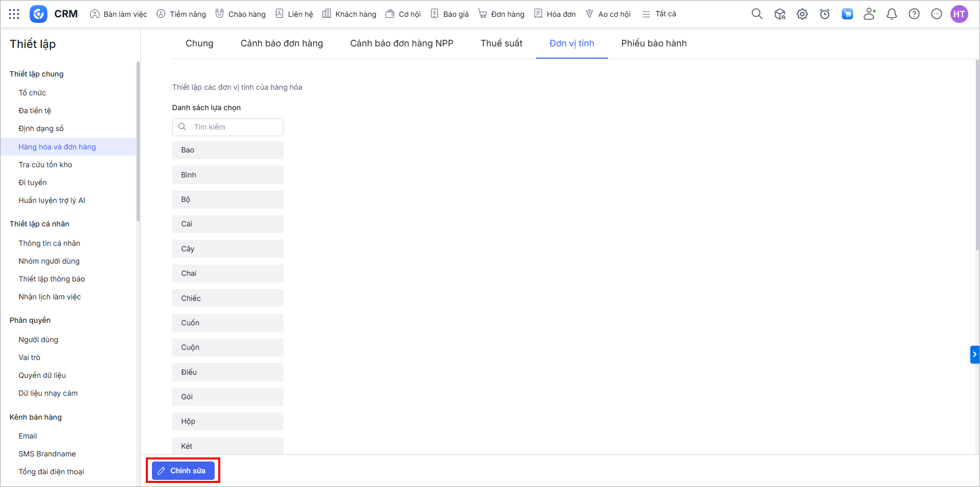Open the help question mark icon
The height and width of the screenshot is (487, 980).
tap(914, 14)
